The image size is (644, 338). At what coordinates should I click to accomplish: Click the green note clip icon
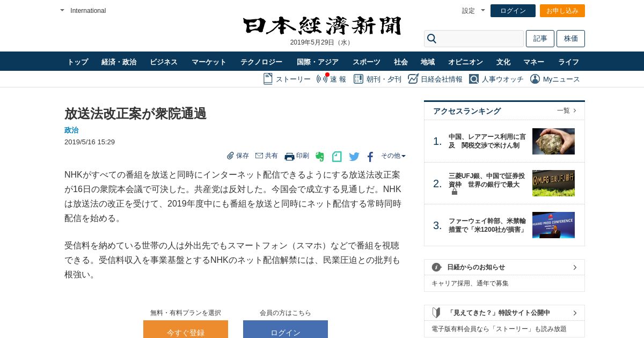(x=337, y=157)
